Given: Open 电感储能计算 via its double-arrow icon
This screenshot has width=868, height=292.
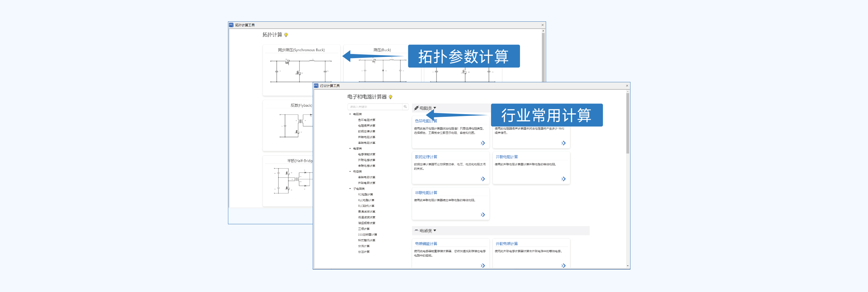Looking at the screenshot, I should pyautogui.click(x=483, y=265).
